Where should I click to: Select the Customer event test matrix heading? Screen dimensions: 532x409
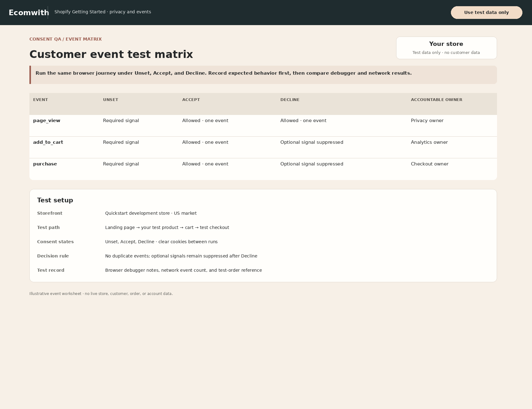pos(111,54)
